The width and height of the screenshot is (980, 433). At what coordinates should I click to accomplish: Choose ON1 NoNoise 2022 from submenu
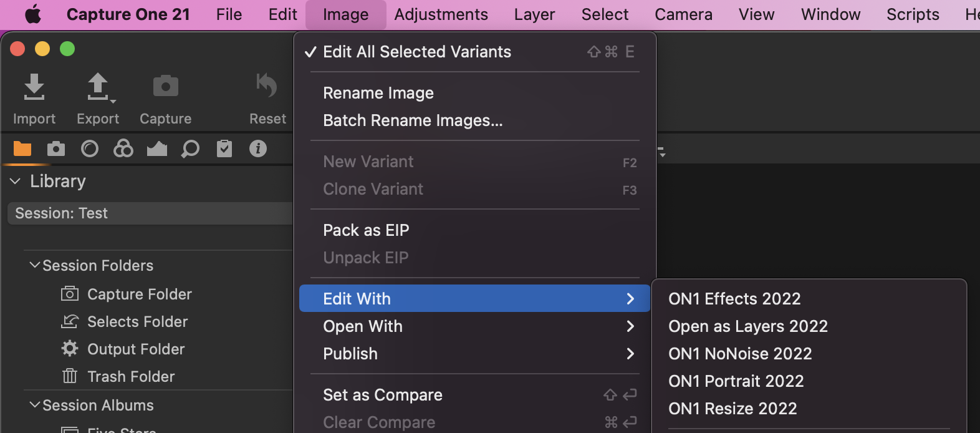pos(740,354)
